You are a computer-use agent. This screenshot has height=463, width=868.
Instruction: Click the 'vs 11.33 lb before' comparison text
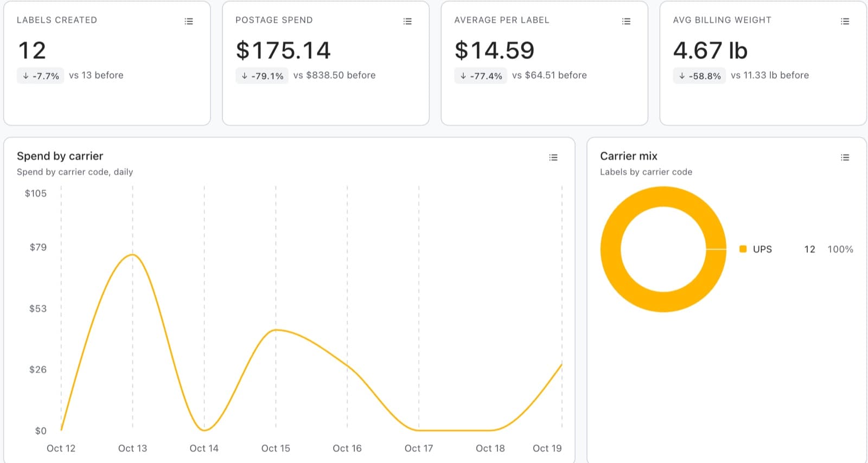(769, 75)
